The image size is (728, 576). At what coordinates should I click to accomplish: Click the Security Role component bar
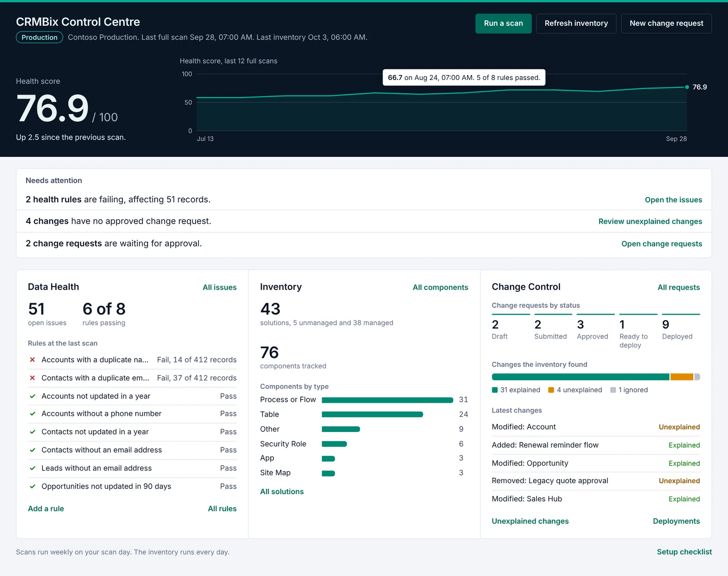click(334, 444)
